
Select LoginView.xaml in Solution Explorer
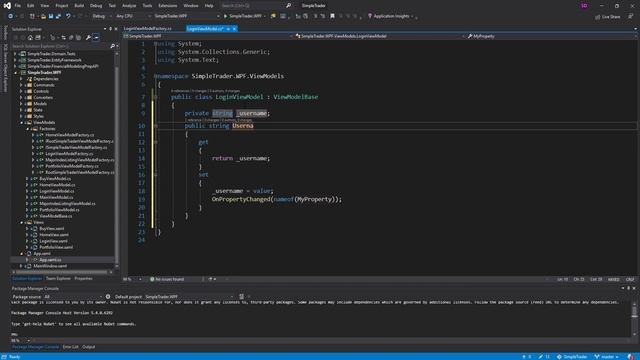click(53, 241)
